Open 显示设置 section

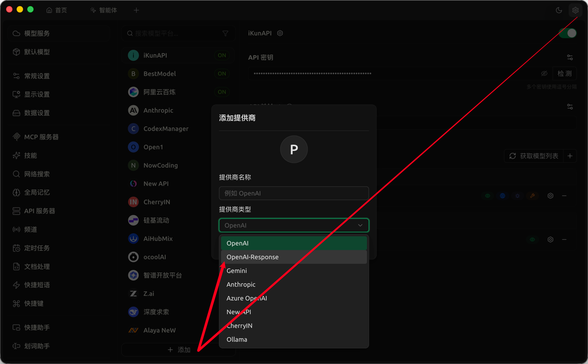tap(58, 94)
